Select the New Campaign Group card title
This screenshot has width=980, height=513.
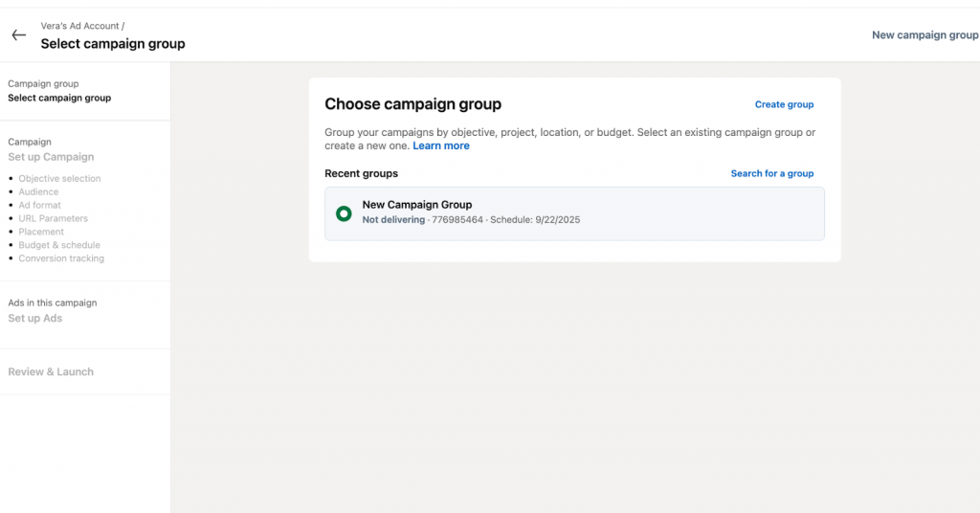coord(416,205)
